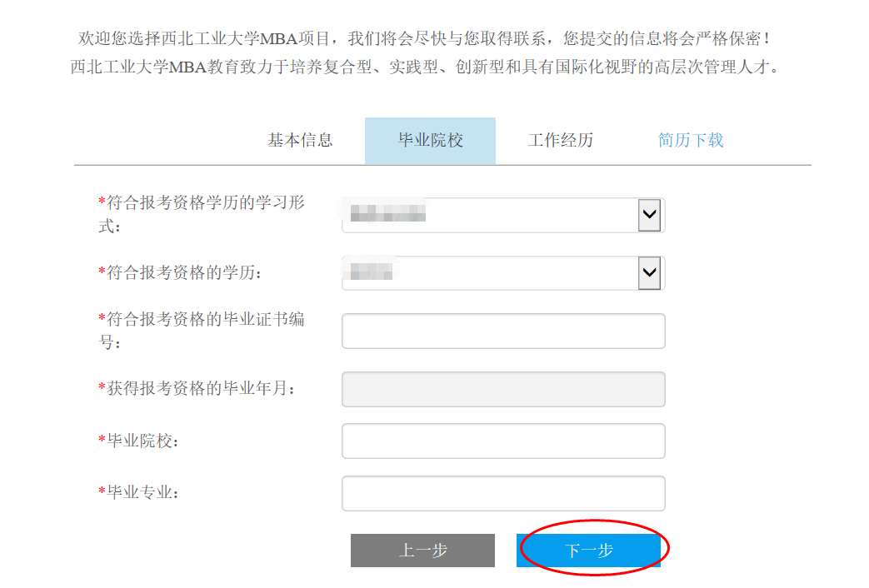869x588 pixels.
Task: Click the greyed 毕业年月 date field
Action: (x=503, y=389)
